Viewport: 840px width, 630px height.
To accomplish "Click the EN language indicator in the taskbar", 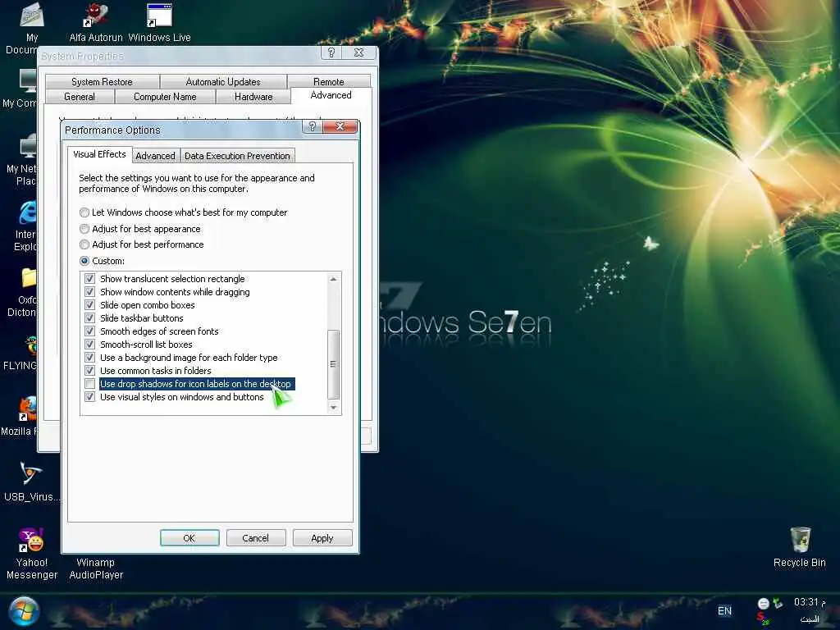I will [x=724, y=610].
